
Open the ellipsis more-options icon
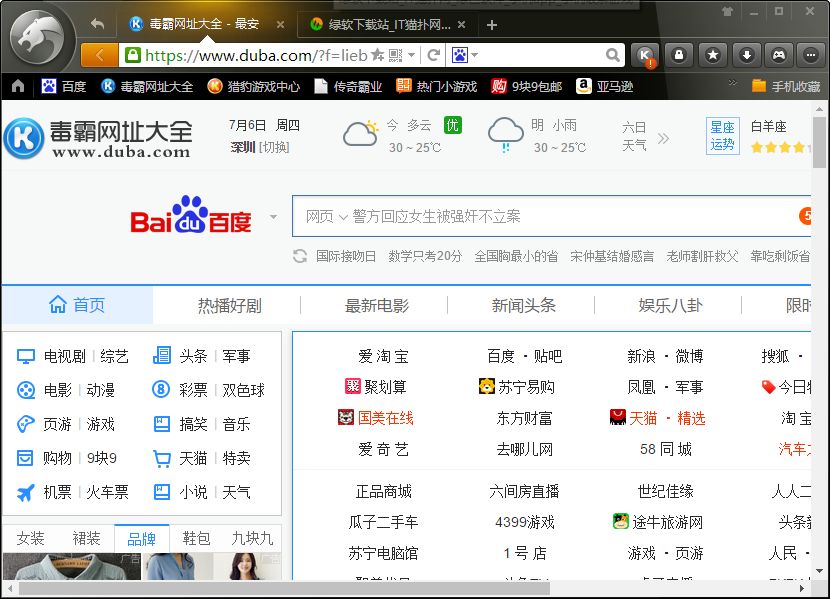(x=810, y=54)
